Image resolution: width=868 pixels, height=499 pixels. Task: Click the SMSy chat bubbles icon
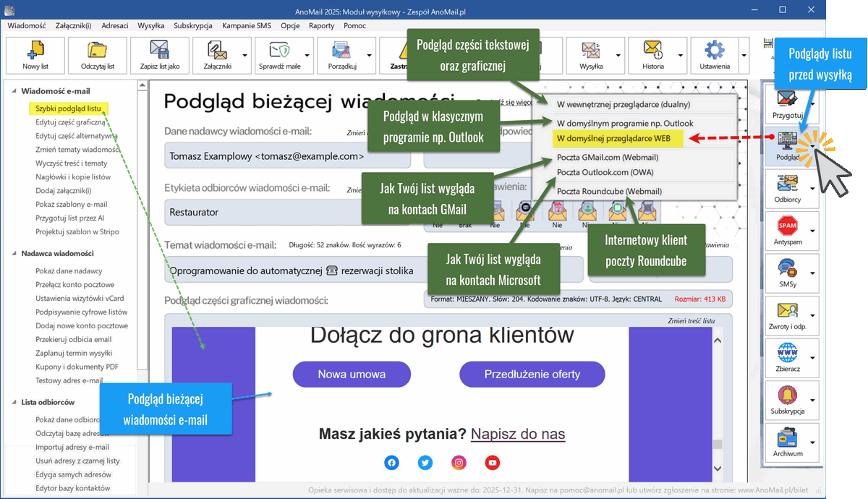pos(787,268)
